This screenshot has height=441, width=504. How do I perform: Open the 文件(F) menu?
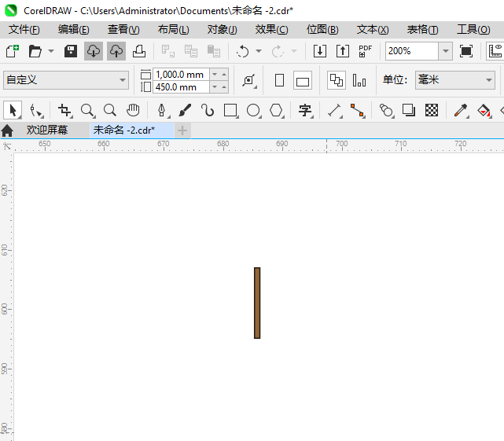24,30
